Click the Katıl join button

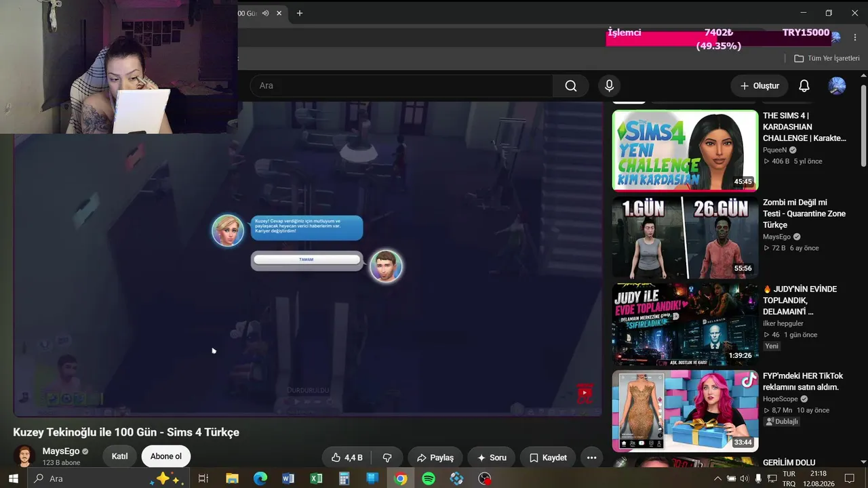pyautogui.click(x=119, y=456)
